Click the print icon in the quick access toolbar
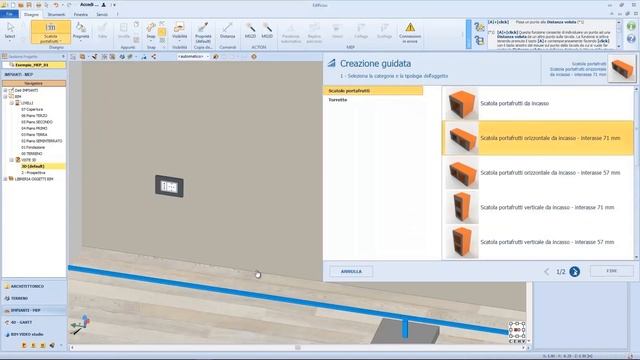640x360 pixels. (38, 5)
